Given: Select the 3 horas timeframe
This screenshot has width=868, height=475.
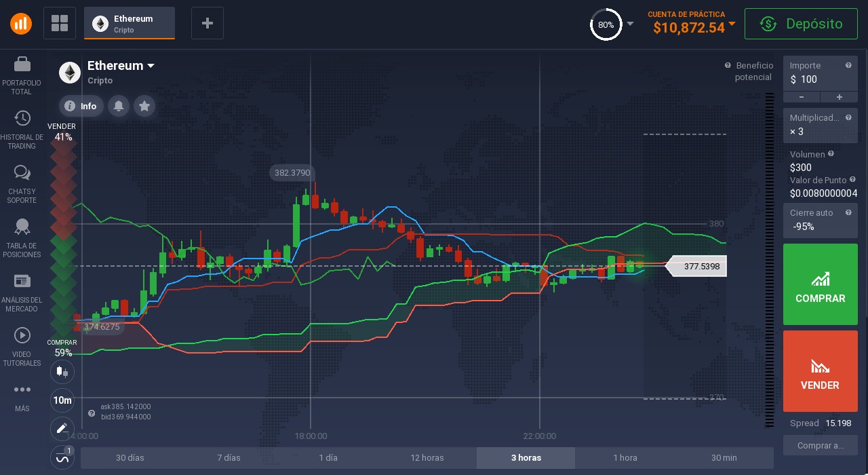Looking at the screenshot, I should click(526, 458).
